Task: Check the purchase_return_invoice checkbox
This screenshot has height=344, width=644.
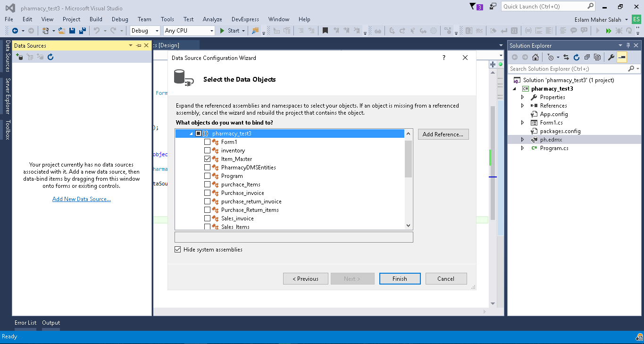Action: click(207, 201)
